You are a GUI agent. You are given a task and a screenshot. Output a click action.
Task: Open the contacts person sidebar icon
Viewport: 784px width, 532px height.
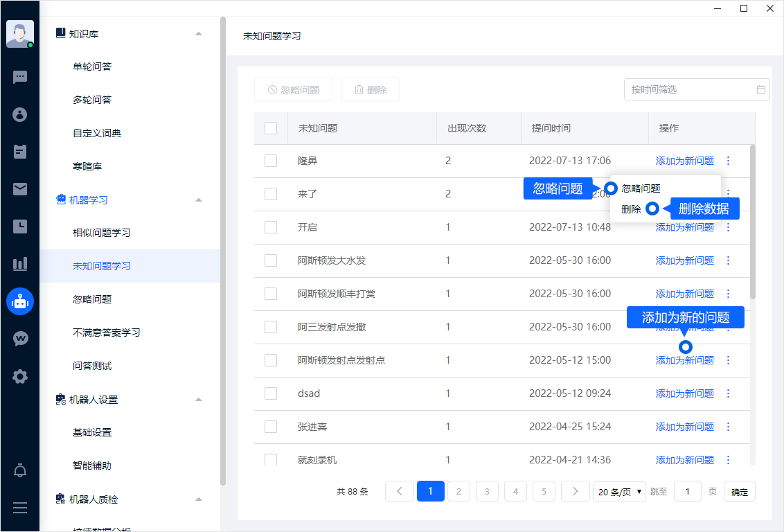pos(20,114)
